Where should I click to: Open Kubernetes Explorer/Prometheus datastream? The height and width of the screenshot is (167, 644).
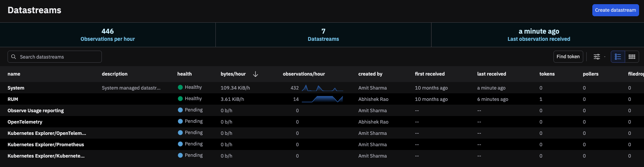(46, 145)
